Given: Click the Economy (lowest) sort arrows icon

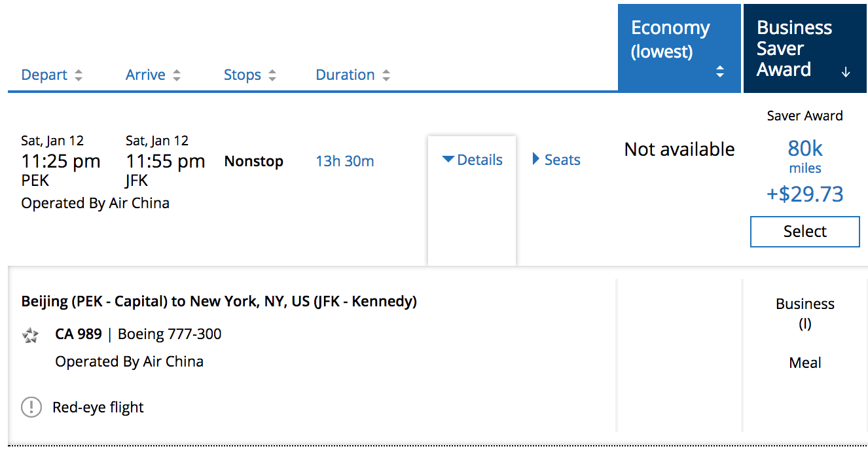Looking at the screenshot, I should coord(720,72).
